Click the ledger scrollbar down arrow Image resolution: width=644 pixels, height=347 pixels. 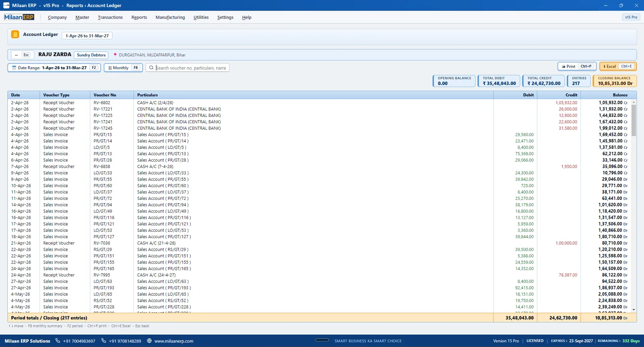pyautogui.click(x=634, y=310)
